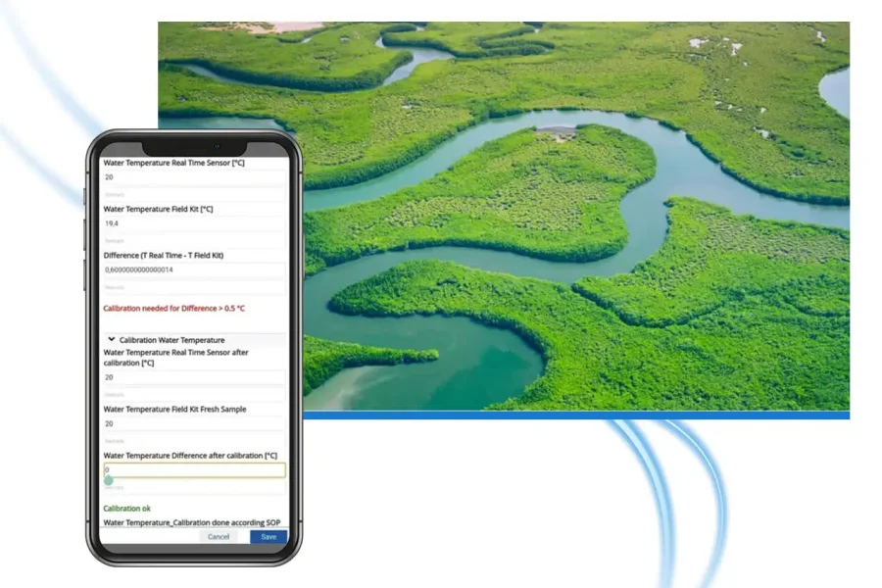The image size is (882, 588).
Task: Select the green Calibration ok status text
Action: pos(126,508)
